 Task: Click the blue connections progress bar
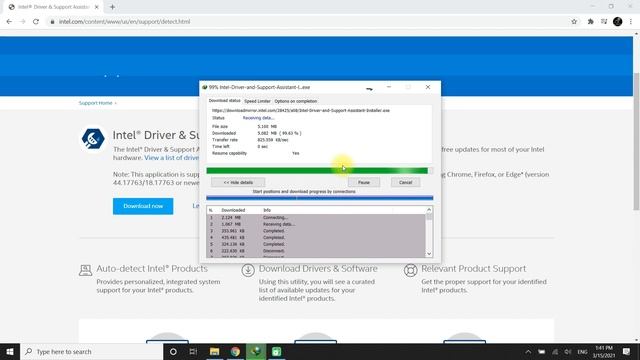coord(320,198)
